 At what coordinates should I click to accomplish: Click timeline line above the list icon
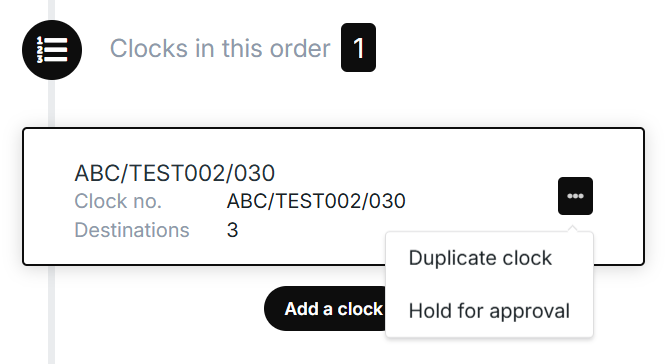51,10
